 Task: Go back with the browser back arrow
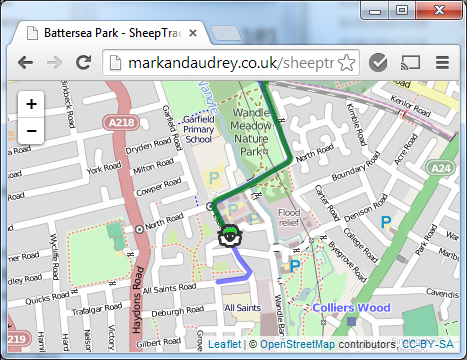(25, 62)
